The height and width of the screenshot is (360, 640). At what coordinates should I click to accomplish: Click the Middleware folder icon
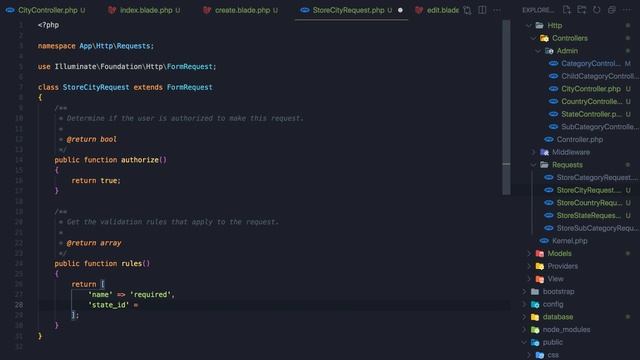(x=544, y=152)
